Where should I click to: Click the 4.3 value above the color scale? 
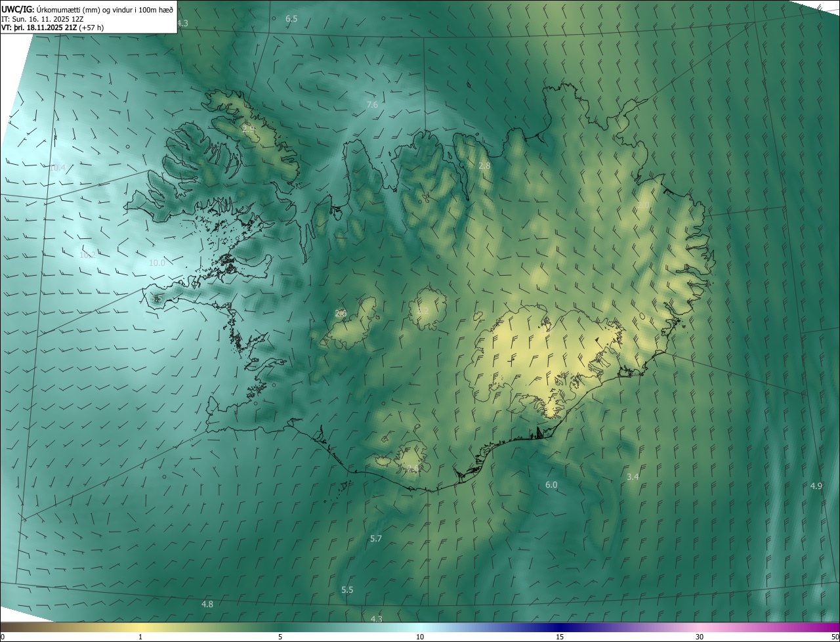(376, 619)
